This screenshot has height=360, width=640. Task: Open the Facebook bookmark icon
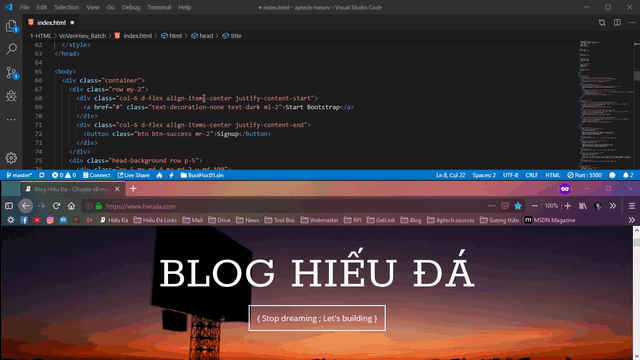coord(24,220)
